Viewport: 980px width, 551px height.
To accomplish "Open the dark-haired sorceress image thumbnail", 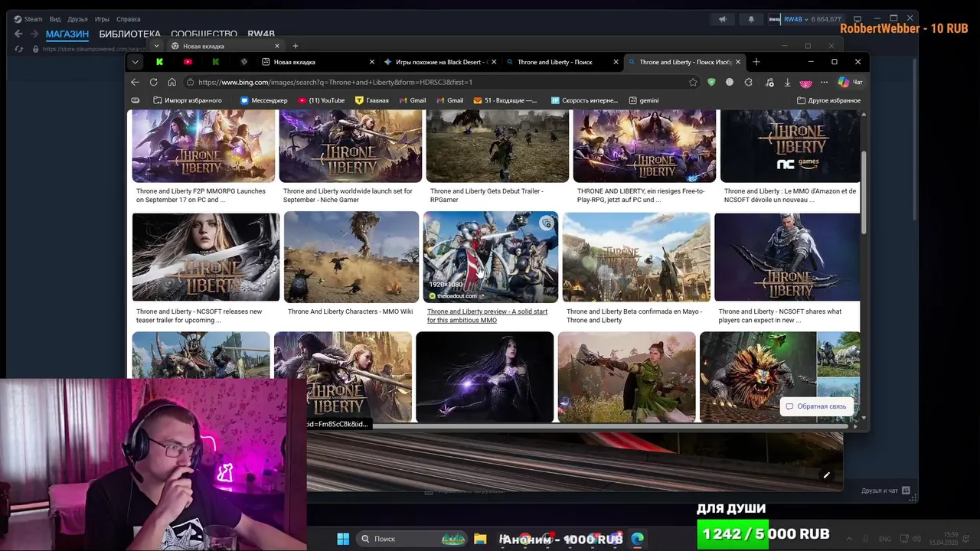I will (485, 377).
